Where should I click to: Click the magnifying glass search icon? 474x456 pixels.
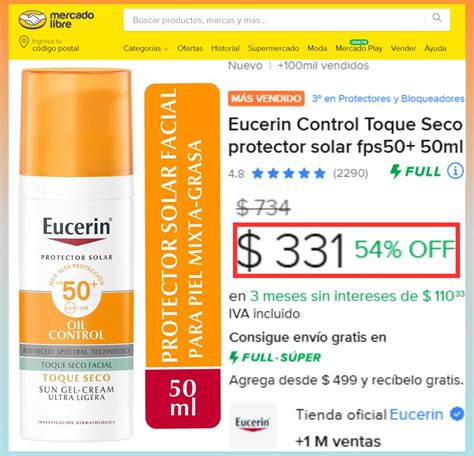[x=437, y=18]
